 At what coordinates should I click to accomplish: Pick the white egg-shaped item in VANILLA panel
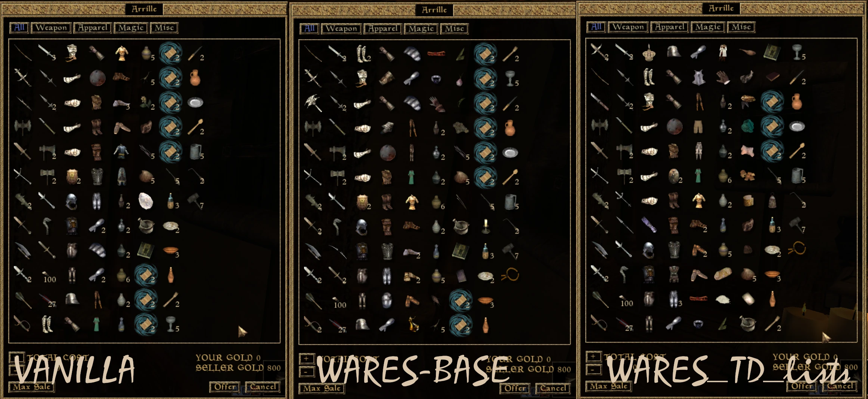pos(146,201)
